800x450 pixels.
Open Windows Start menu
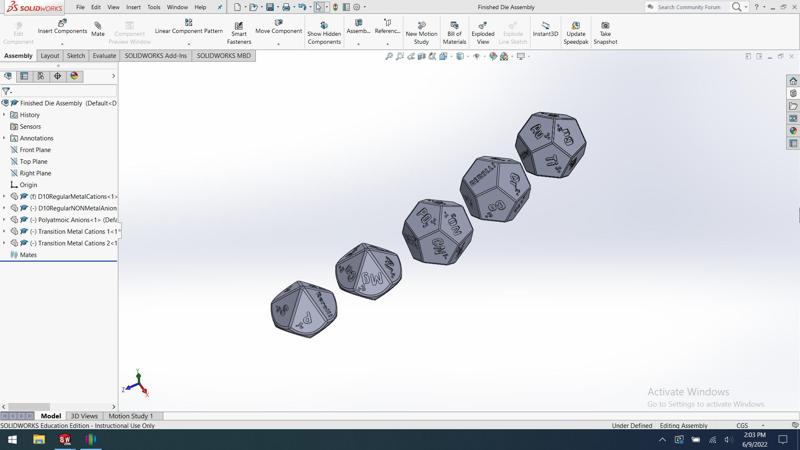pos(12,439)
